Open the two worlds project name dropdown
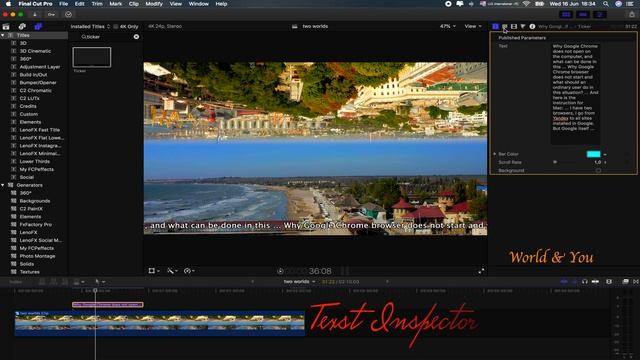 pyautogui.click(x=299, y=282)
